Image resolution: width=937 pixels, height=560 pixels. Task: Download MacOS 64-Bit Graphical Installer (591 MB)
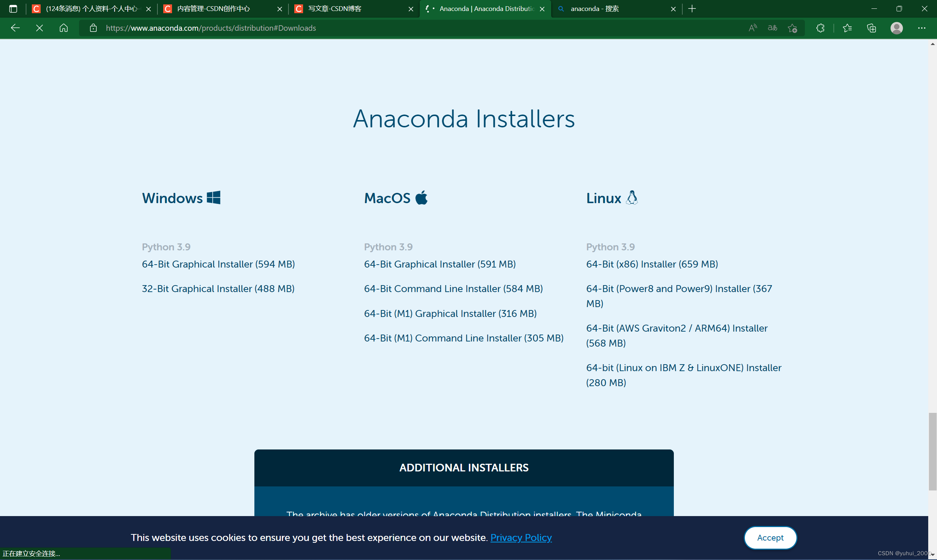(x=440, y=264)
